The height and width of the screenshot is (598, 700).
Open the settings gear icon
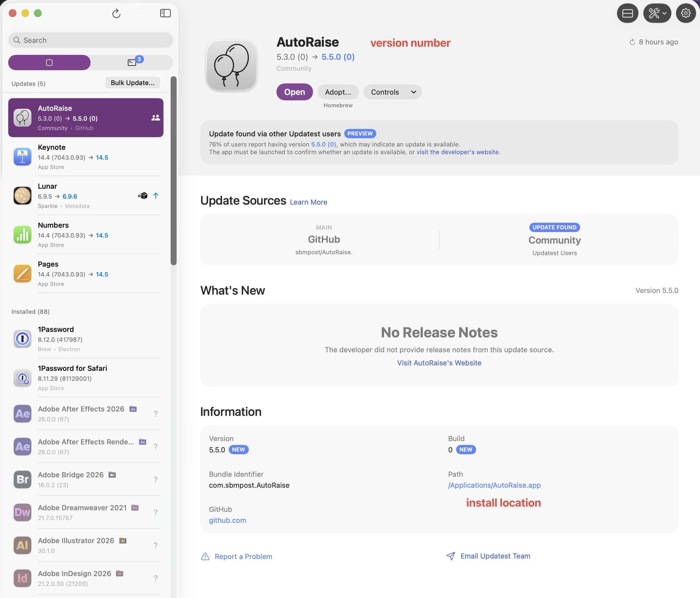[x=685, y=13]
